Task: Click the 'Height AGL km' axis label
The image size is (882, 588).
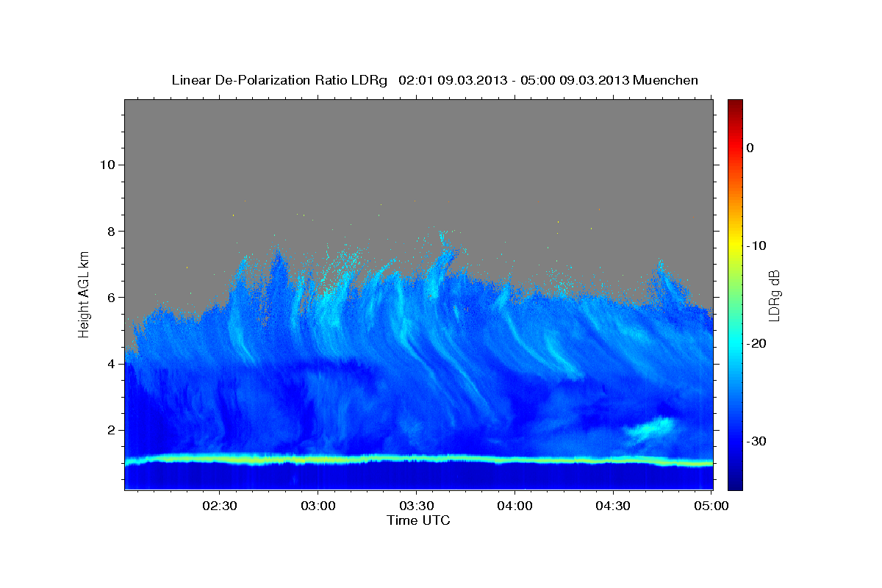Action: [85, 293]
